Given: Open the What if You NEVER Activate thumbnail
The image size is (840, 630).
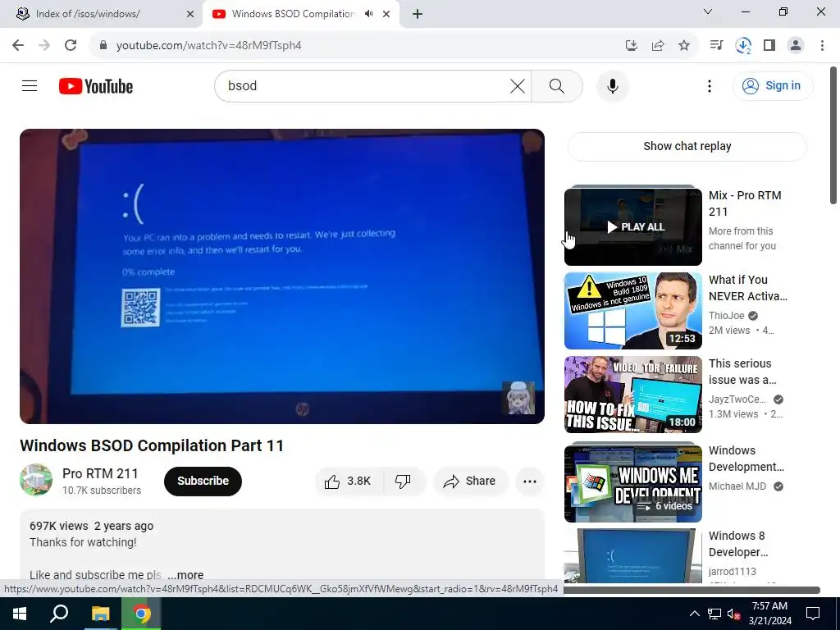Looking at the screenshot, I should pyautogui.click(x=632, y=311).
